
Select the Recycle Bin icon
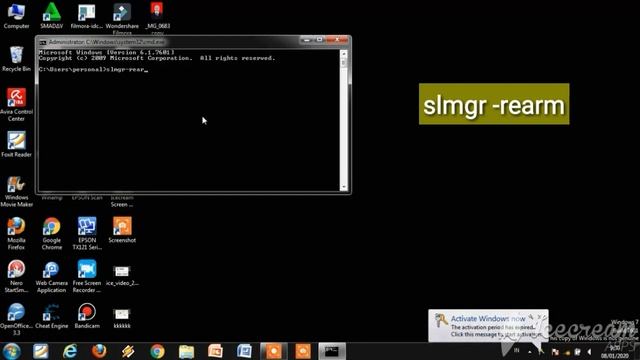click(x=16, y=59)
